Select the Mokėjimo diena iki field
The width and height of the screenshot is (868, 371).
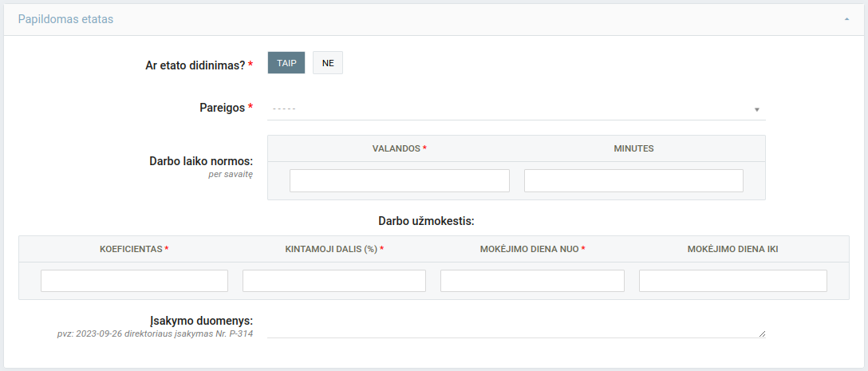tap(732, 281)
